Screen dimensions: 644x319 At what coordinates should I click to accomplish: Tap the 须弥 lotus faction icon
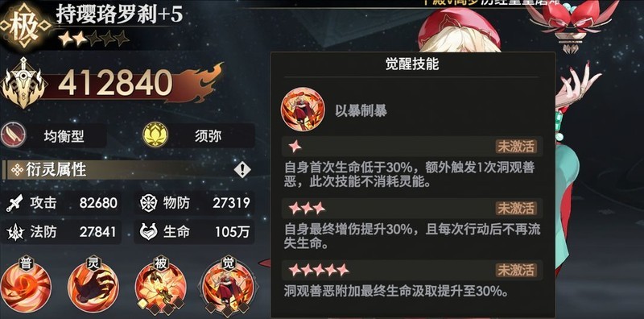point(155,135)
